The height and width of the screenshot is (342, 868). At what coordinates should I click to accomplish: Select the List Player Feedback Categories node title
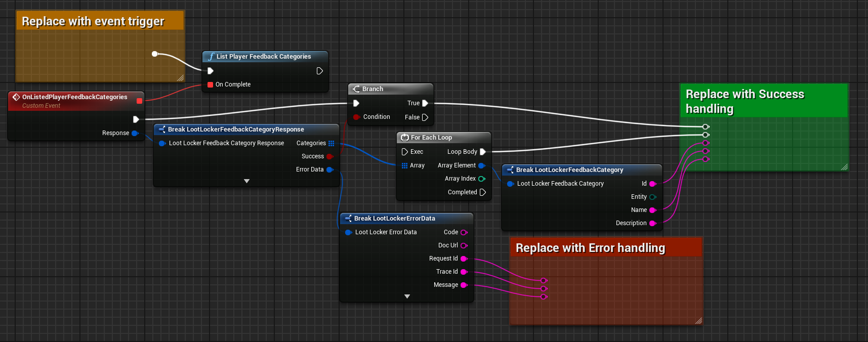tap(263, 57)
